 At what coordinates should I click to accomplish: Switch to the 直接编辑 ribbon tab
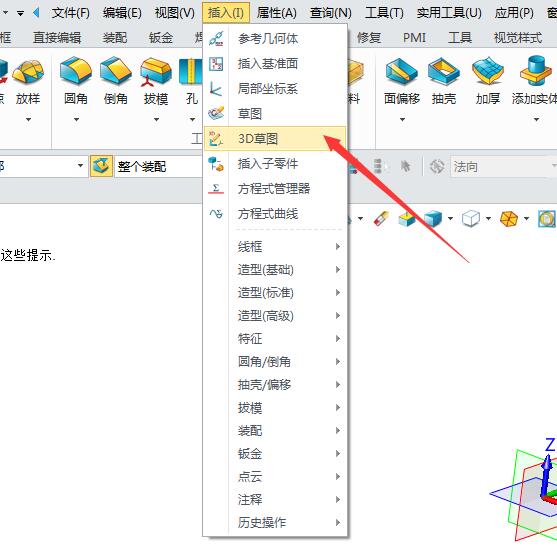[57, 38]
